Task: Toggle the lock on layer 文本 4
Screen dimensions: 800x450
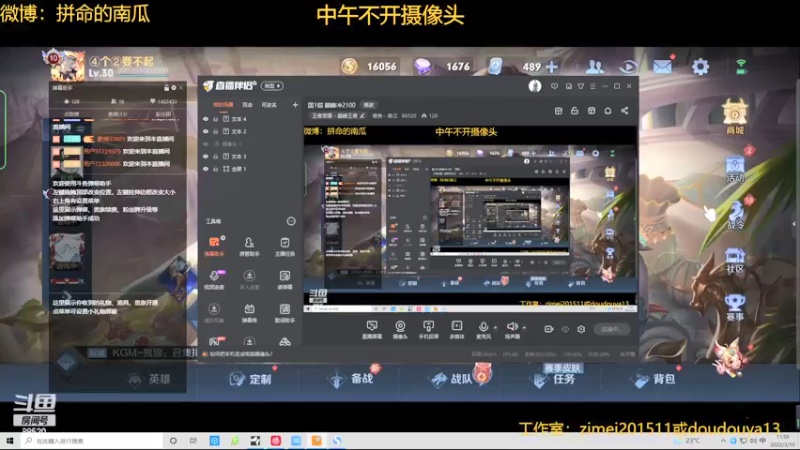Action: tap(215, 119)
